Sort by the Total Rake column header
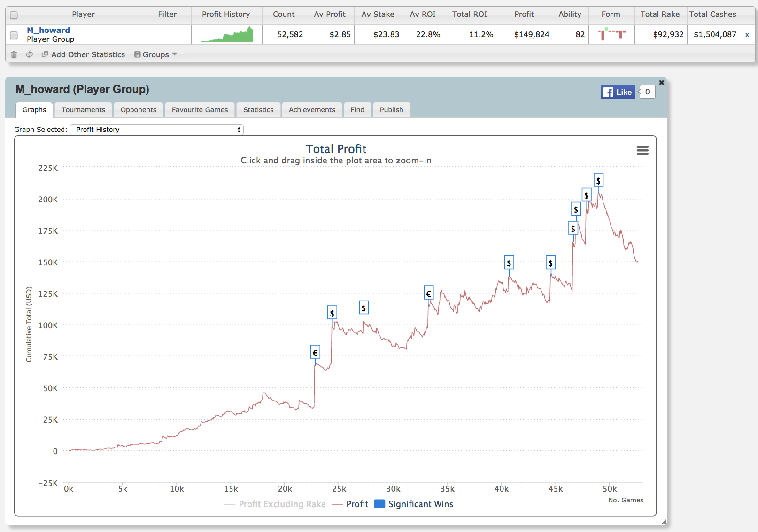 [x=660, y=15]
